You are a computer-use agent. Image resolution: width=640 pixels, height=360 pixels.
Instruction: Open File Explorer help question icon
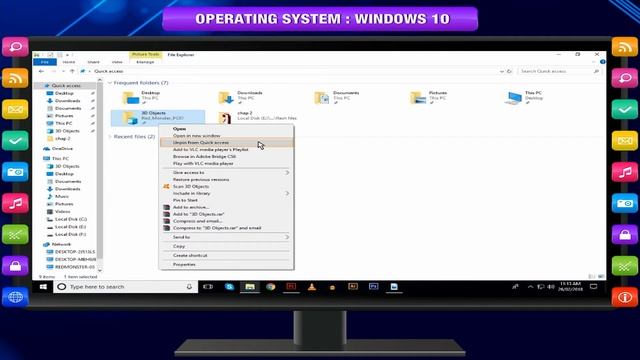coord(602,62)
